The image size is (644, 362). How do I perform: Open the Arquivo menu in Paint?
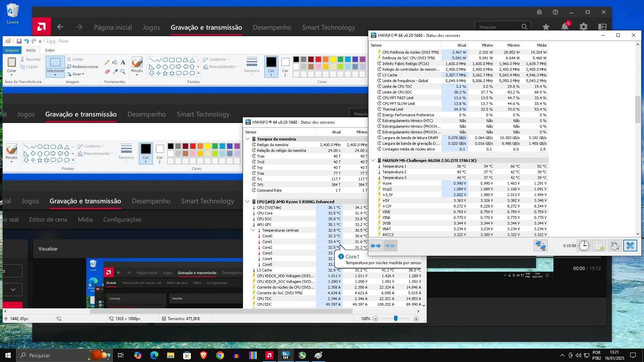(x=12, y=50)
